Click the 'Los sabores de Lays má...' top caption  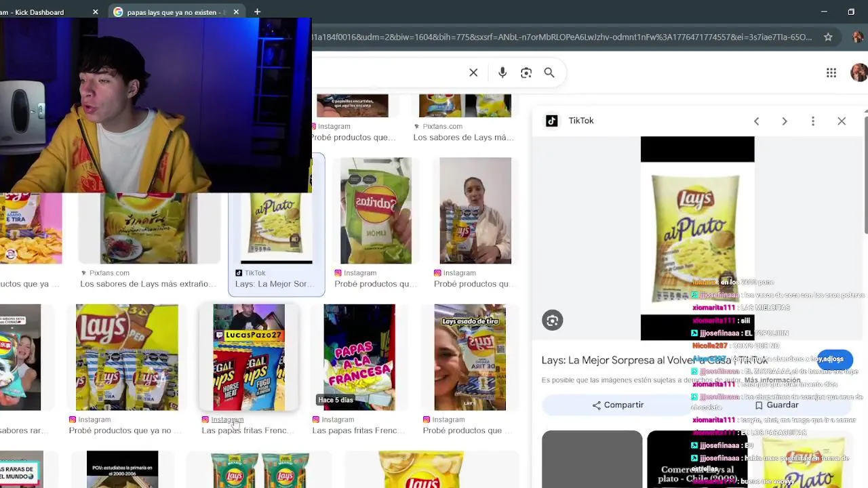point(463,138)
